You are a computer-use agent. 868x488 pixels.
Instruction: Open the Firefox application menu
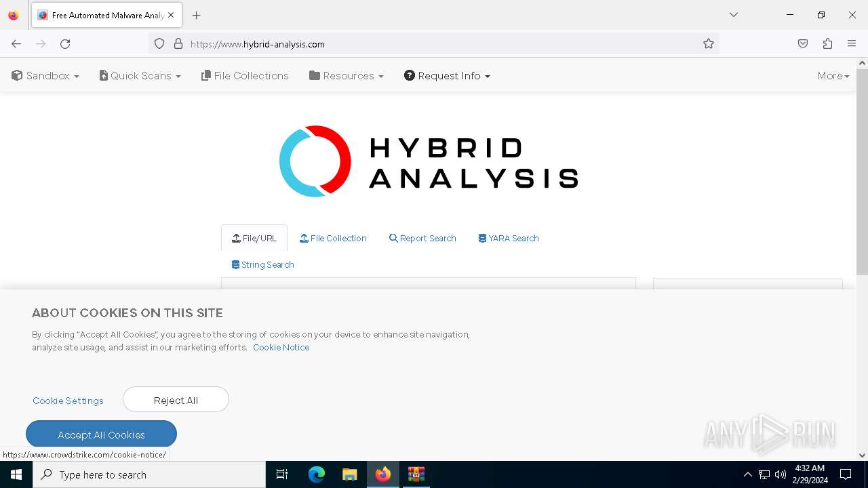pyautogui.click(x=852, y=44)
